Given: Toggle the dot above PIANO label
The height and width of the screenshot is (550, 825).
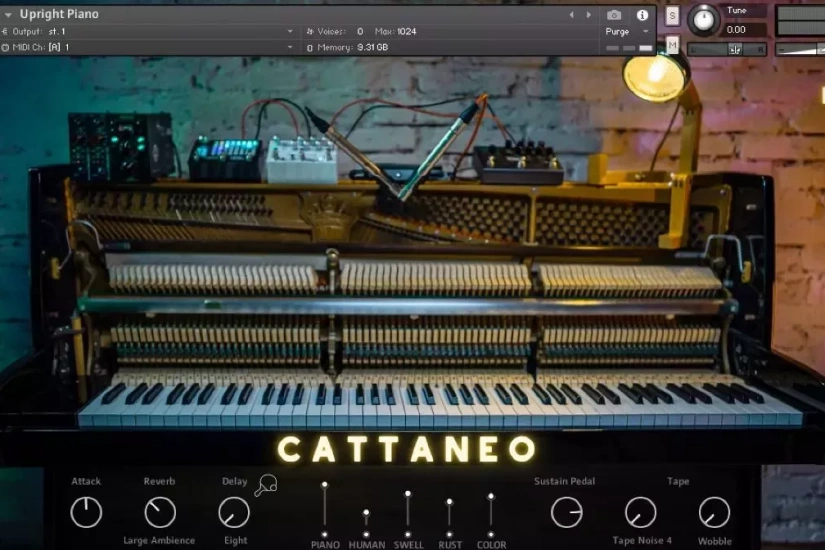Looking at the screenshot, I should click(x=325, y=535).
